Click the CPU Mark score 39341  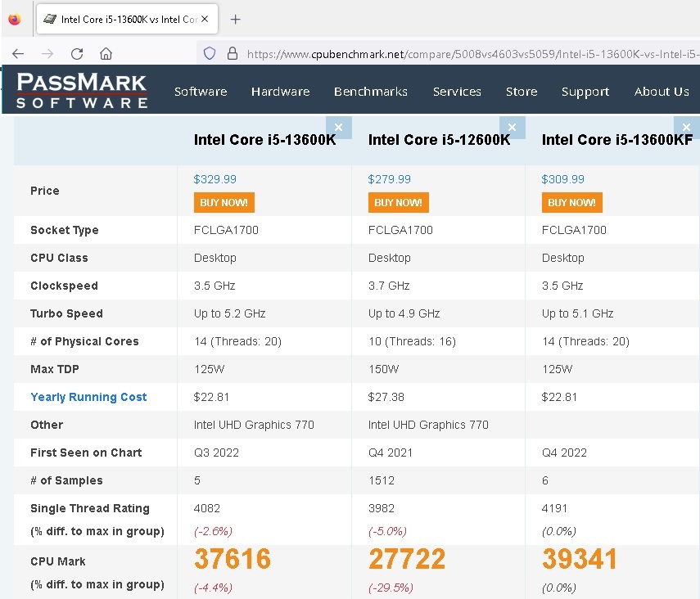point(580,559)
